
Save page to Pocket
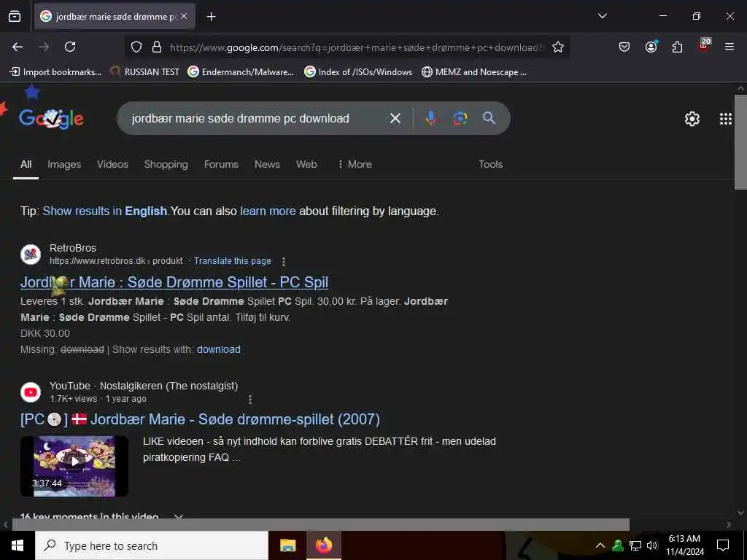pyautogui.click(x=624, y=47)
